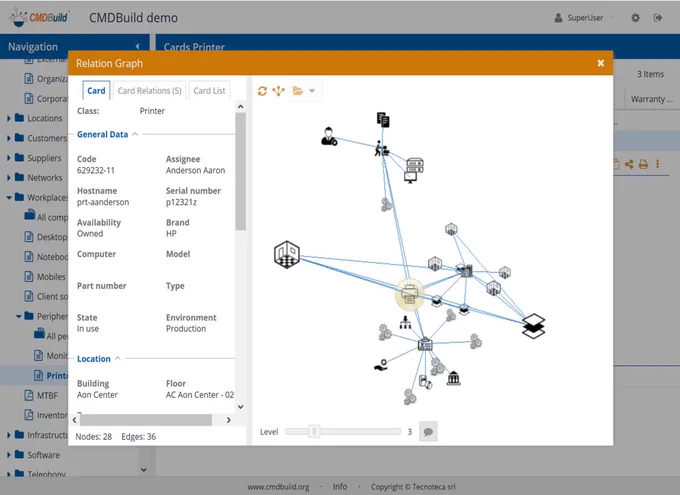The height and width of the screenshot is (495, 680).
Task: Select the documents node at graph top
Action: point(383,119)
